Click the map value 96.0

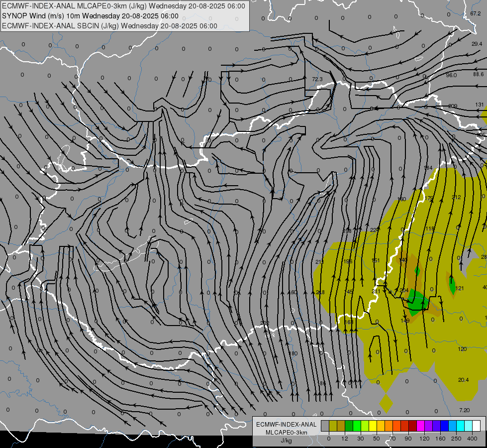click(x=451, y=75)
